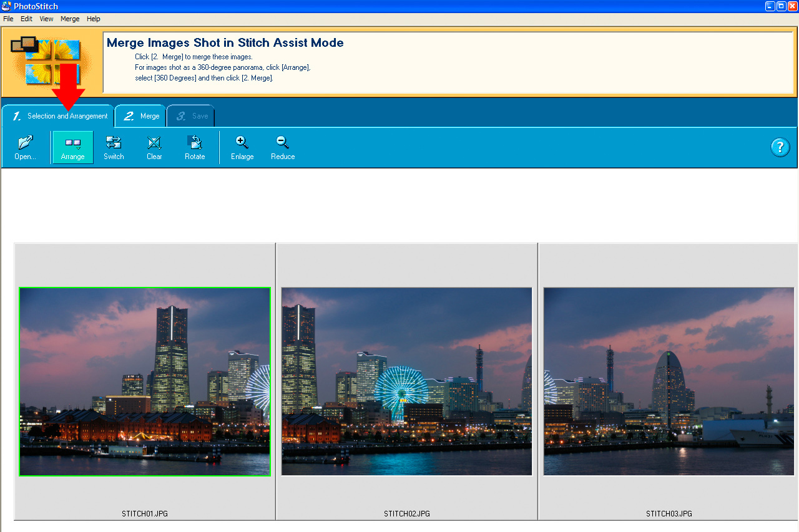Select the STITCH03.JPG thumbnail

(x=669, y=382)
